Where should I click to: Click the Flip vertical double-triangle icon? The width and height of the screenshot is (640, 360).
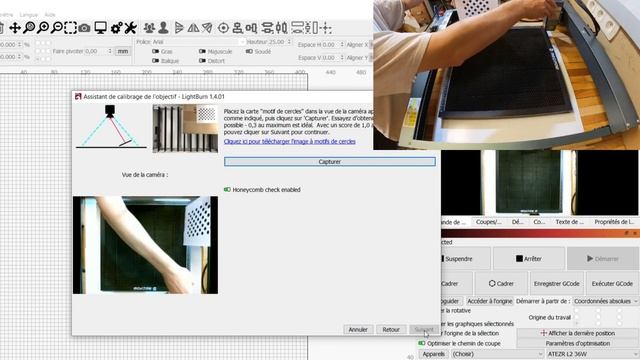tap(193, 28)
